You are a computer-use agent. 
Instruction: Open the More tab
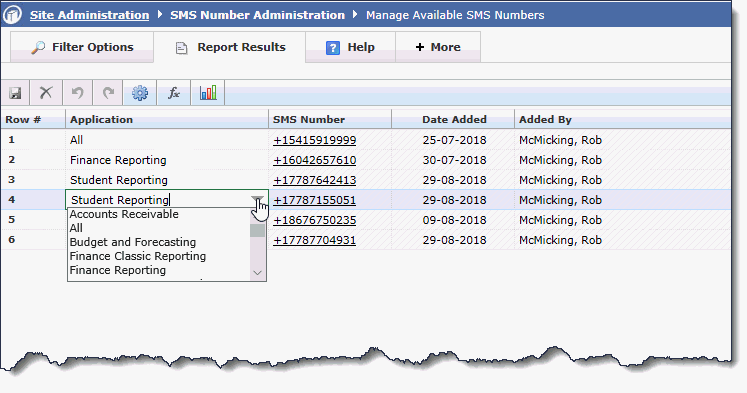438,47
